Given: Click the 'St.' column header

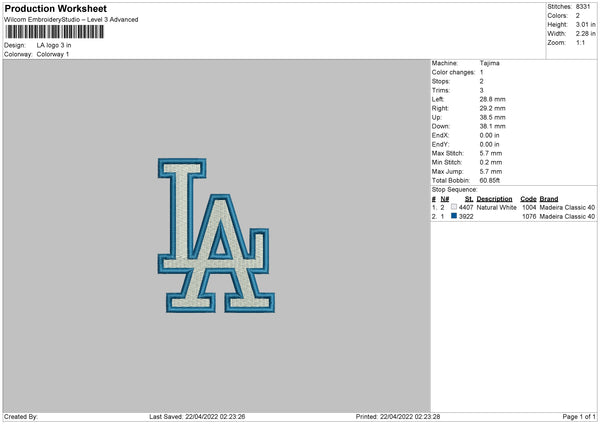Looking at the screenshot, I should [469, 199].
